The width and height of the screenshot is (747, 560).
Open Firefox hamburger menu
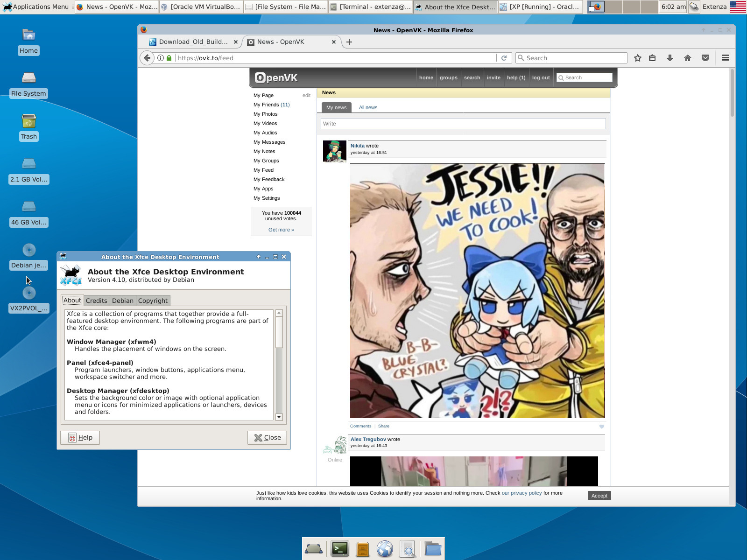(726, 58)
